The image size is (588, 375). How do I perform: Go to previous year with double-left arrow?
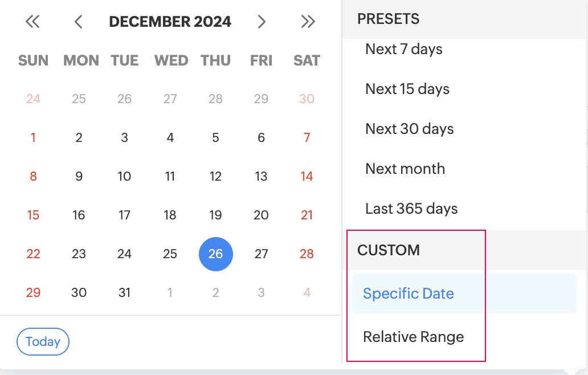(x=32, y=22)
